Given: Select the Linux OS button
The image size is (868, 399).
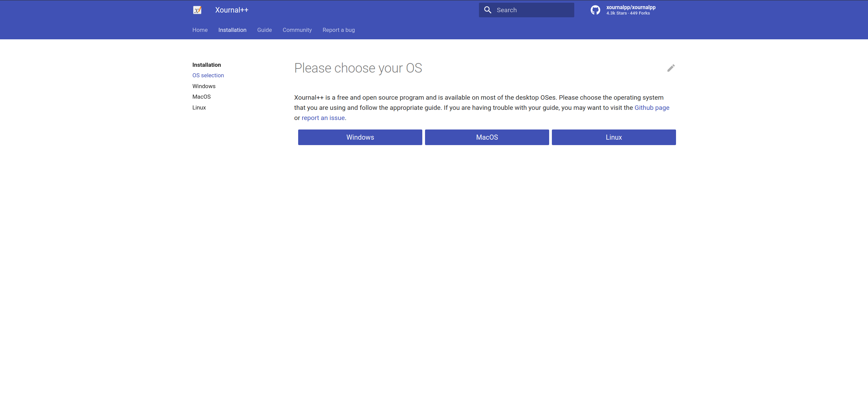Looking at the screenshot, I should pos(614,137).
